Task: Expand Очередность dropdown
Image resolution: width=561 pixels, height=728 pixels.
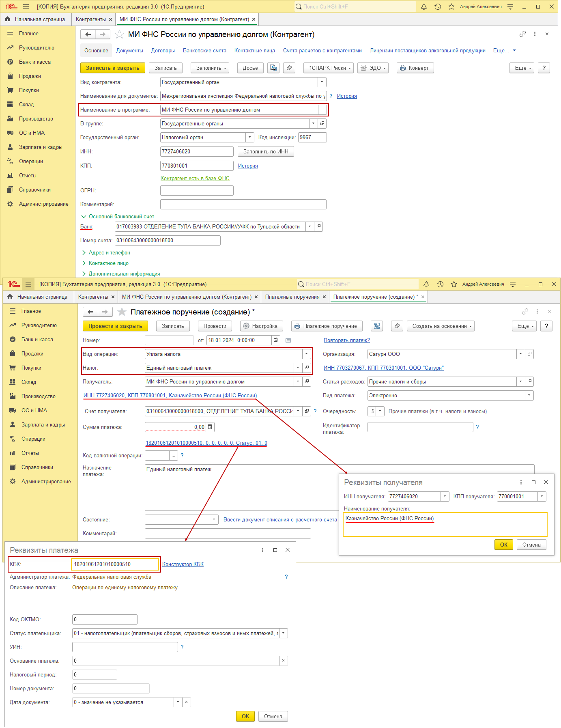Action: 380,411
